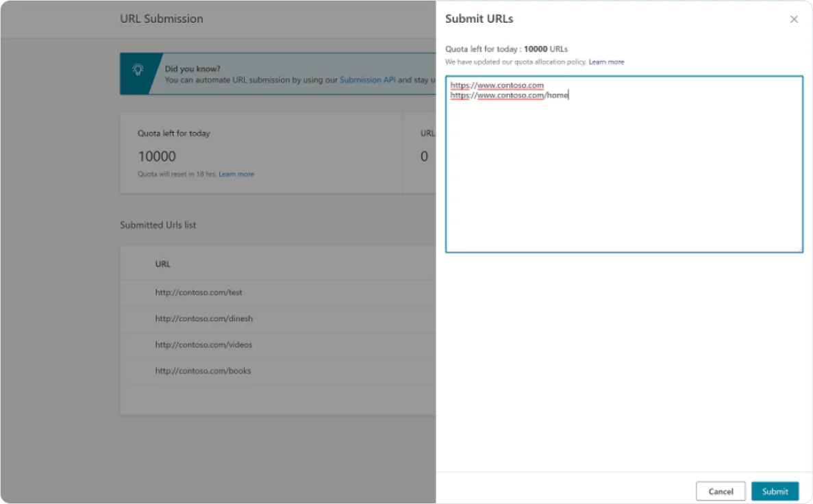Select the http://contoso.com/test row

coord(278,292)
